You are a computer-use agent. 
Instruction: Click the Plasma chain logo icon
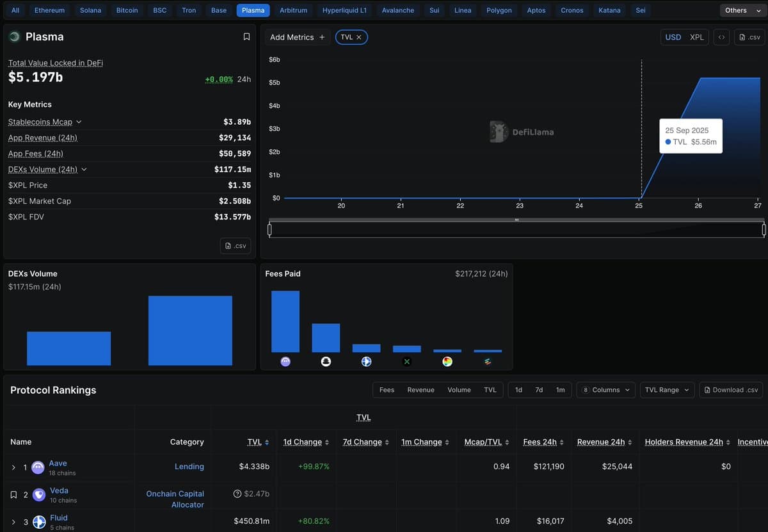(14, 36)
